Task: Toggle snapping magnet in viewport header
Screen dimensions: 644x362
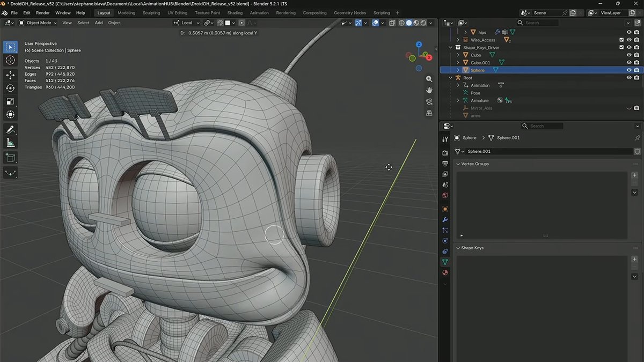Action: pyautogui.click(x=221, y=23)
